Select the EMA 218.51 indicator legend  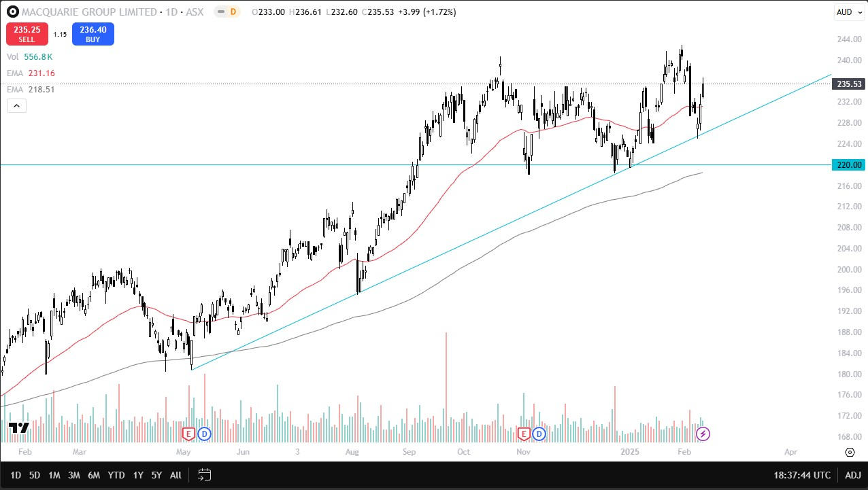coord(31,89)
